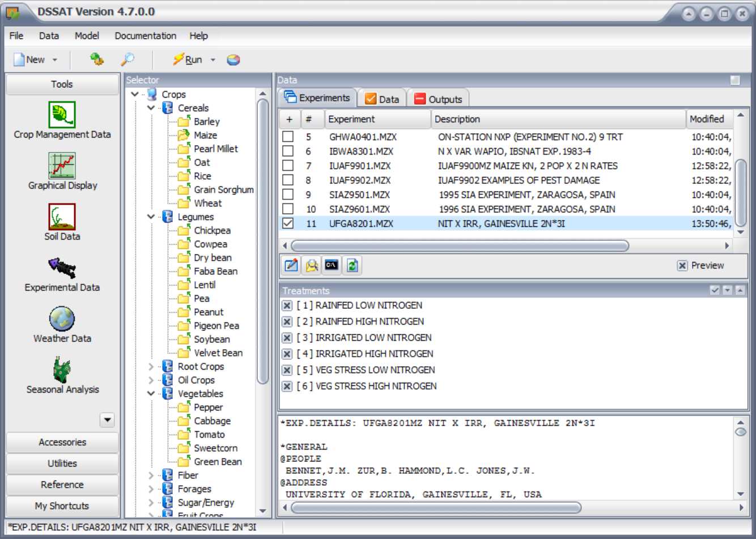Screen dimensions: 756x539
Task: Run the simulation with lightning Run button
Action: click(188, 60)
